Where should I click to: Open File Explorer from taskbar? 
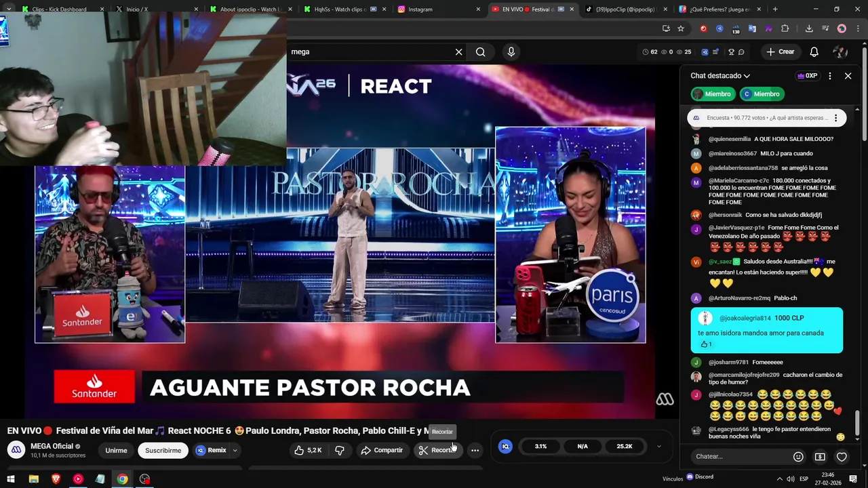tap(33, 479)
